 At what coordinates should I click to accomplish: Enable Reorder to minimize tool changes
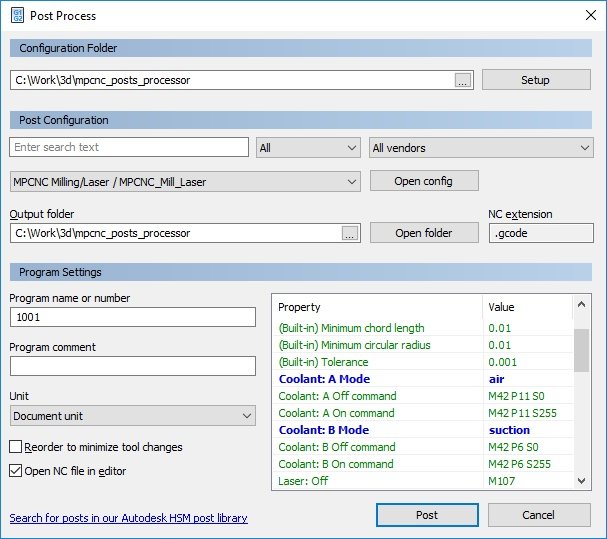(x=16, y=447)
